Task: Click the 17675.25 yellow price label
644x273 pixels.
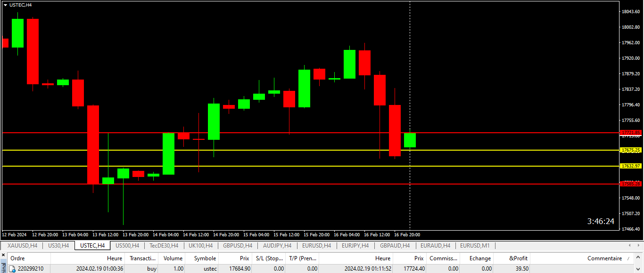Action: click(x=631, y=150)
